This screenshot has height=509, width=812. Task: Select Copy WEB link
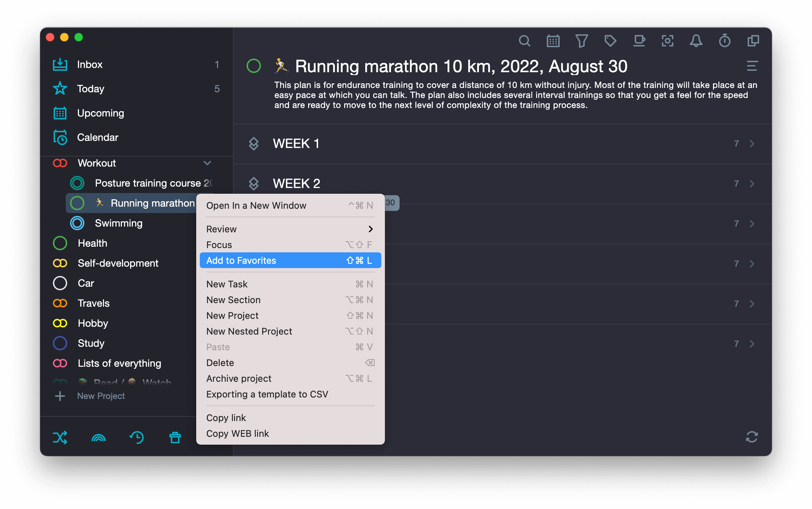tap(290, 434)
